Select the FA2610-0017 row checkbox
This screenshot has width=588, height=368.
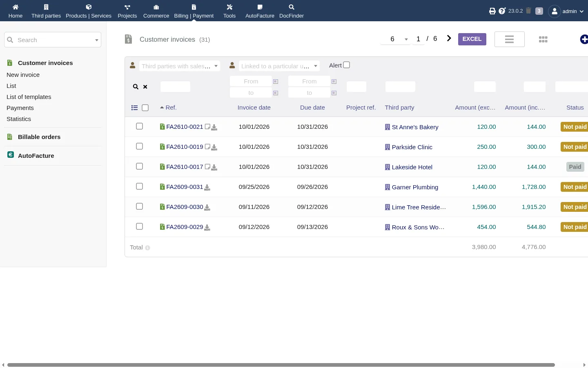click(139, 166)
